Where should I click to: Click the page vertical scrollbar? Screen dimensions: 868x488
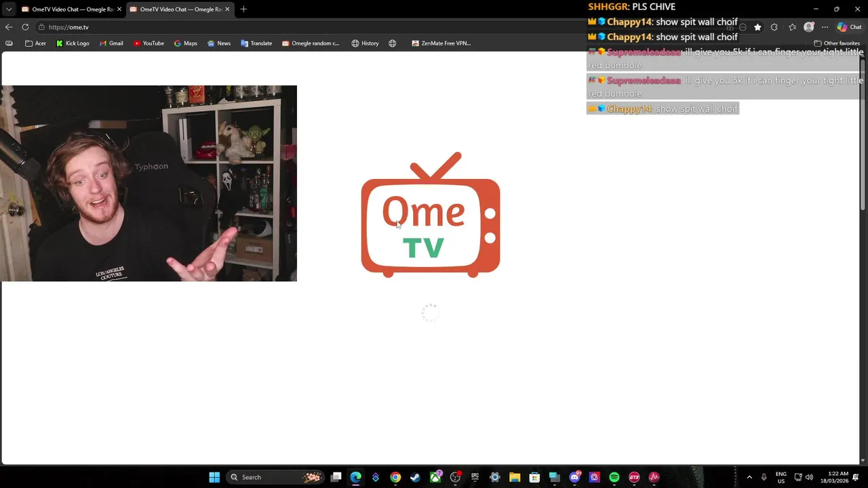pyautogui.click(x=863, y=136)
